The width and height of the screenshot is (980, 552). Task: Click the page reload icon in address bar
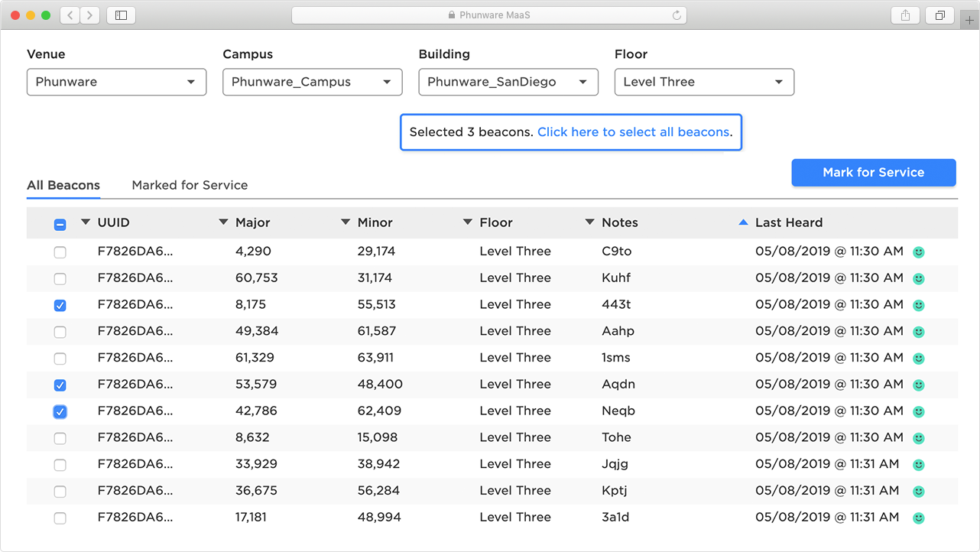click(x=677, y=15)
